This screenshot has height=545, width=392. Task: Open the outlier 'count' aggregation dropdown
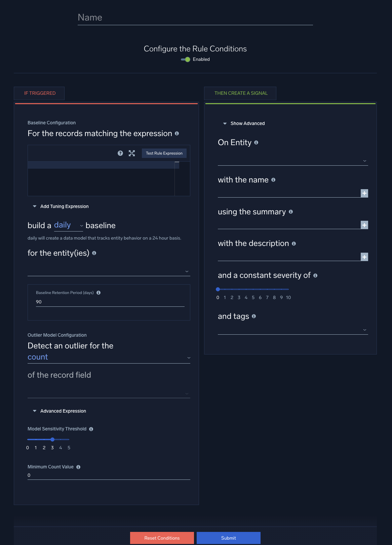109,358
